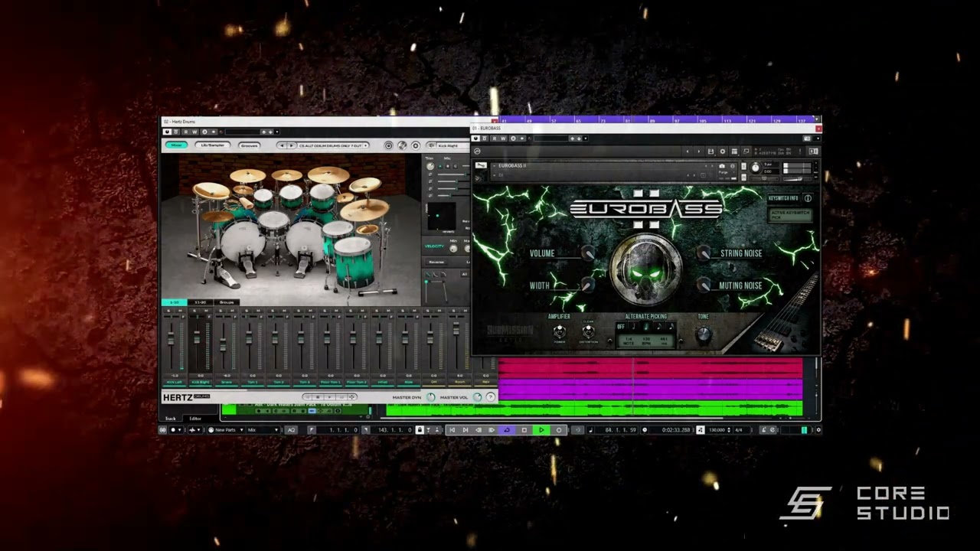
Task: Click the speaker icon beside Kick Right
Action: pos(430,145)
